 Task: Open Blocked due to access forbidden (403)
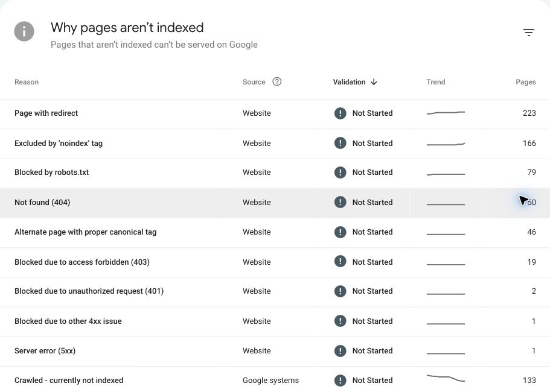tap(82, 262)
